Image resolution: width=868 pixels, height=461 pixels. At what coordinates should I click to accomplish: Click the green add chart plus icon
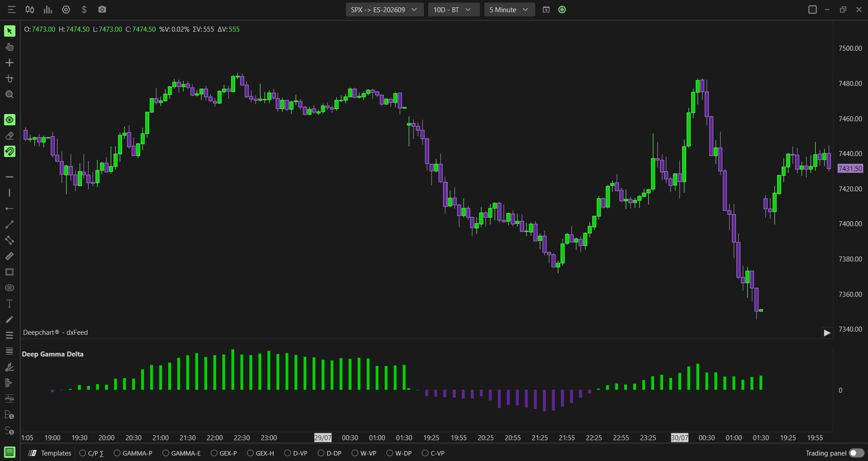coord(562,10)
